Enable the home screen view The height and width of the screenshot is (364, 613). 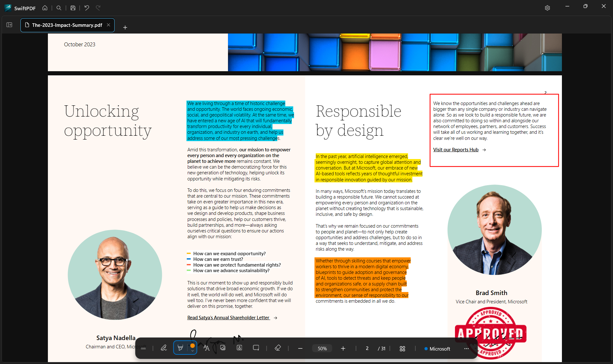pos(45,8)
